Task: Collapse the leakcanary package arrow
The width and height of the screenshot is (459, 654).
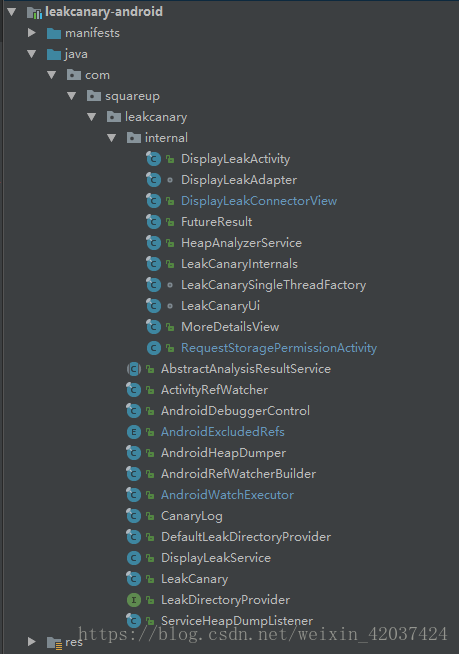Action: (x=92, y=117)
